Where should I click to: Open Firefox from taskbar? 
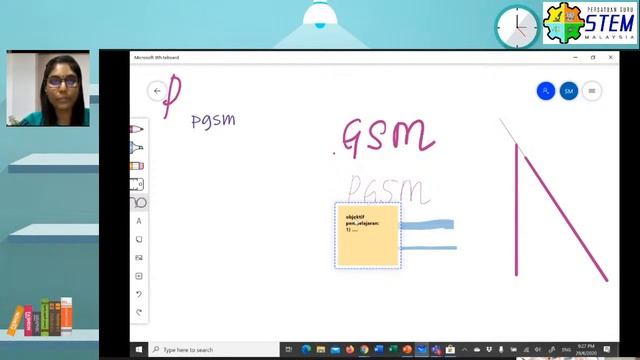(x=350, y=349)
